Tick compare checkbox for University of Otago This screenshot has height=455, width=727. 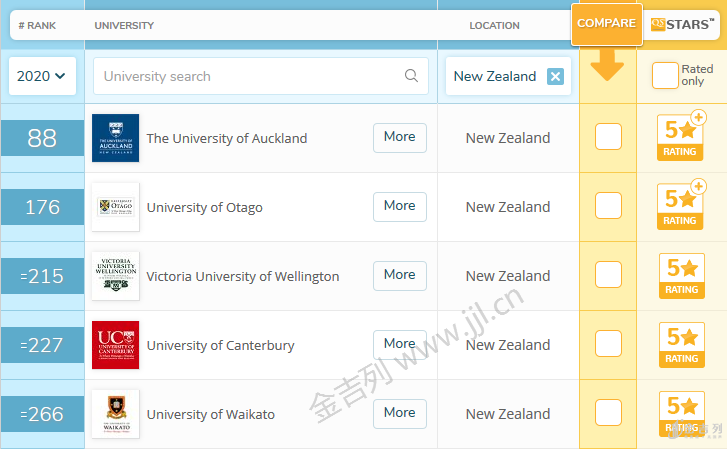[x=608, y=205]
